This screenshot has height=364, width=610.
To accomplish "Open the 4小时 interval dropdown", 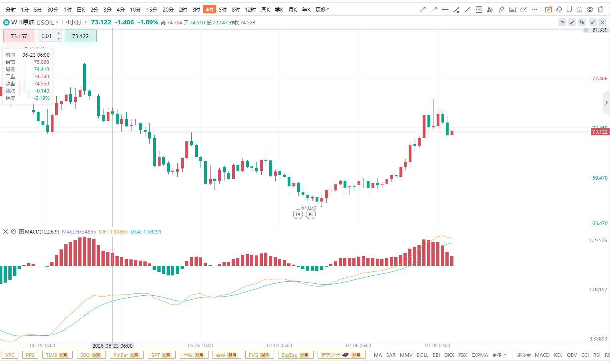I will click(76, 22).
